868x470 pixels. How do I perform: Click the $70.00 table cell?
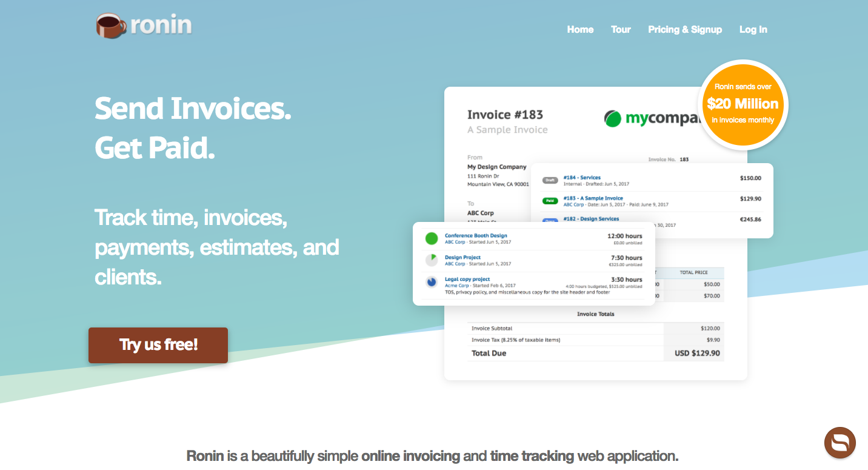click(712, 296)
